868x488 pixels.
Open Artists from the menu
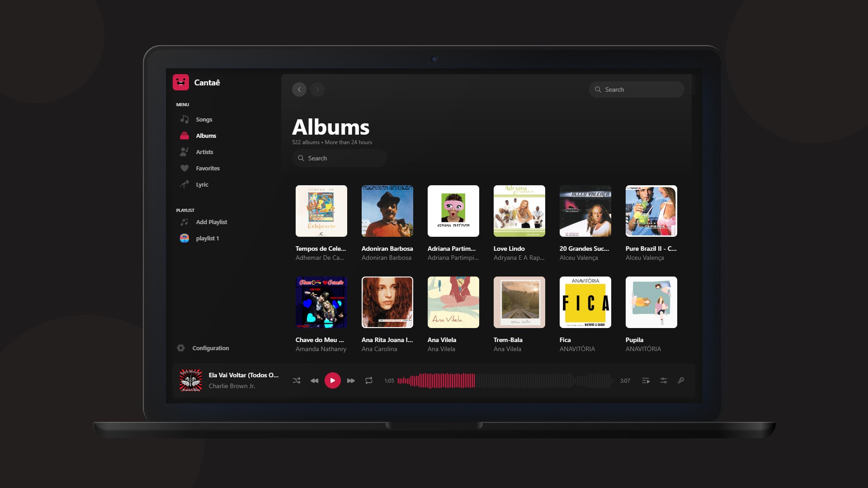(x=204, y=152)
